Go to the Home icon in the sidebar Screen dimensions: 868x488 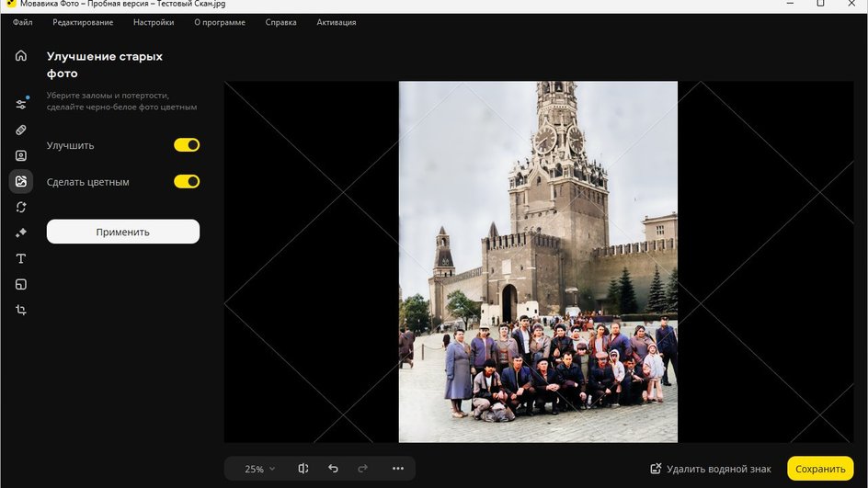(21, 56)
